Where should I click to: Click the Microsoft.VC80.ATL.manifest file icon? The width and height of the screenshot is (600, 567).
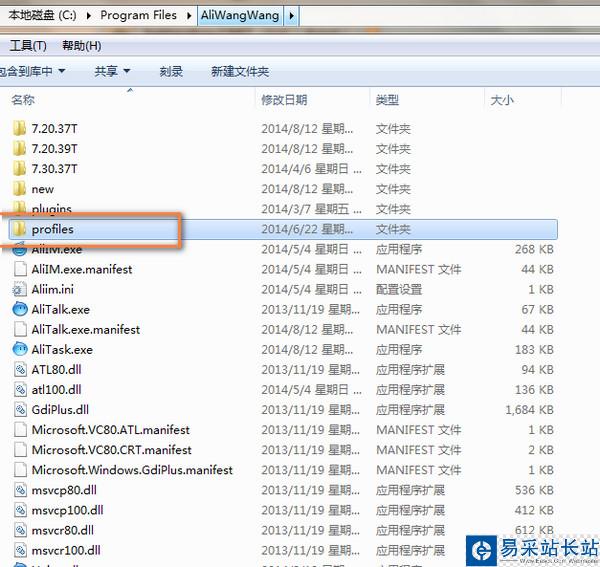20,430
